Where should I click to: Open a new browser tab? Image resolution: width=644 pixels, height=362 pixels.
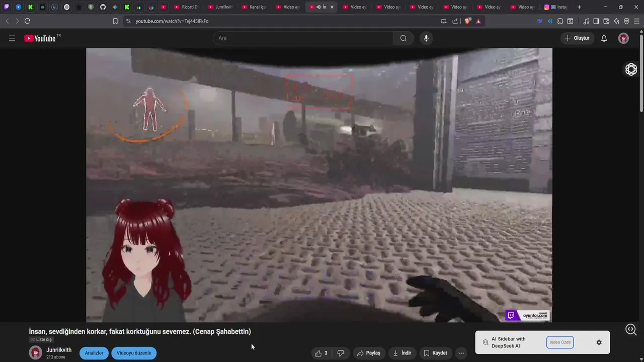[579, 7]
